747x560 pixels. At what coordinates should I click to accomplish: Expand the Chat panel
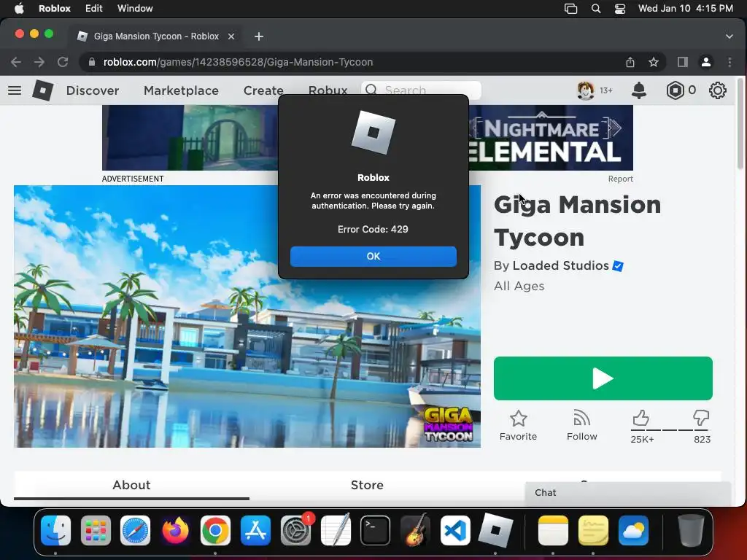click(628, 493)
